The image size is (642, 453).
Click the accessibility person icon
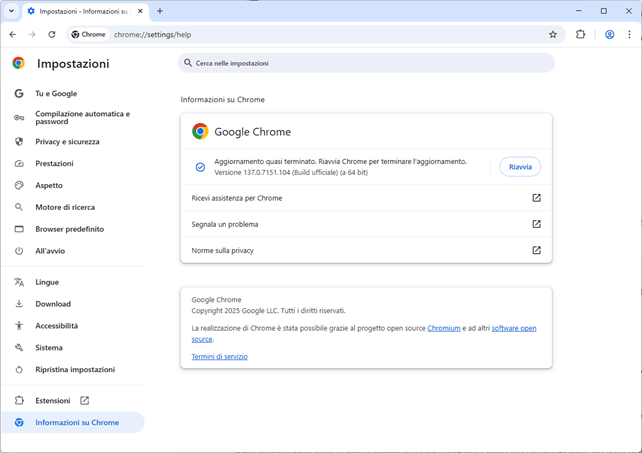[x=19, y=326]
